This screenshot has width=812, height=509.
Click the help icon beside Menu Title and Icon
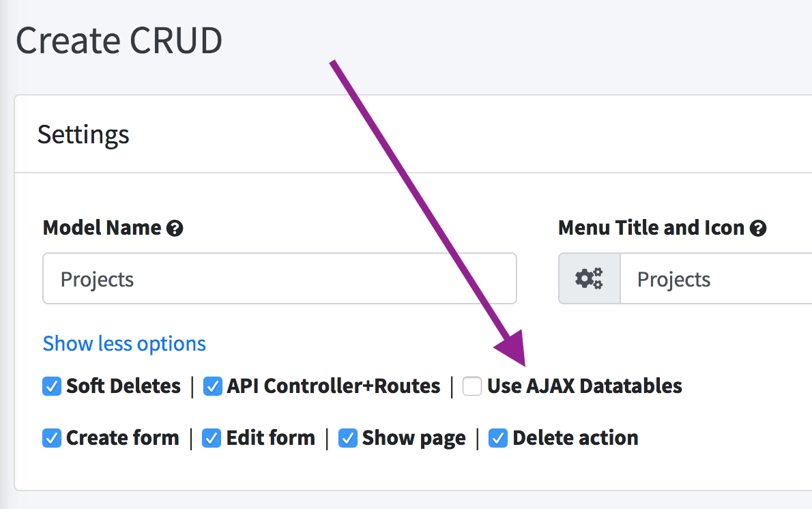pyautogui.click(x=757, y=229)
